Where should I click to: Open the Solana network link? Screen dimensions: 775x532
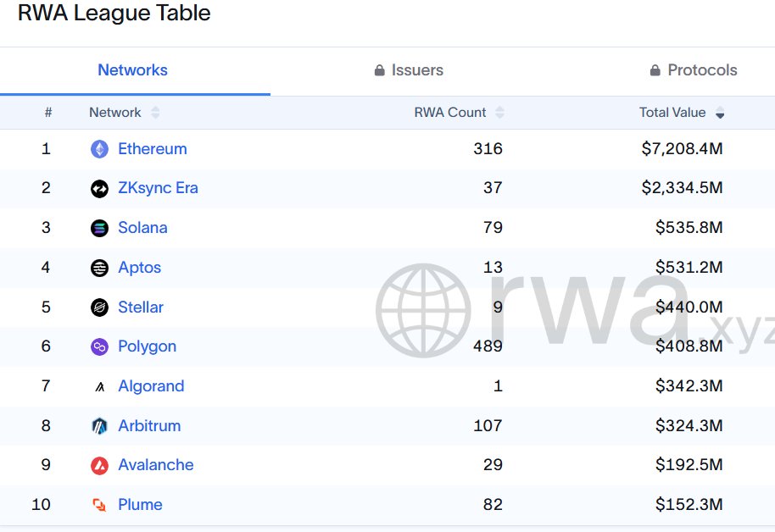pyautogui.click(x=142, y=228)
